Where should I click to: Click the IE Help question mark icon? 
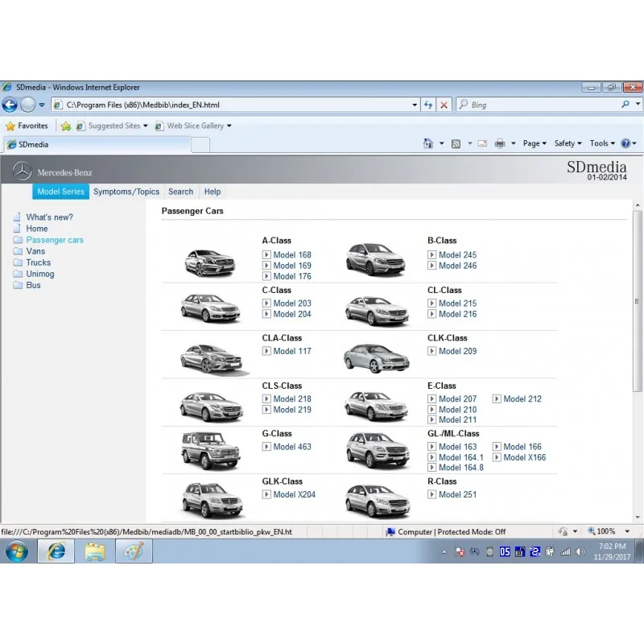(x=625, y=143)
